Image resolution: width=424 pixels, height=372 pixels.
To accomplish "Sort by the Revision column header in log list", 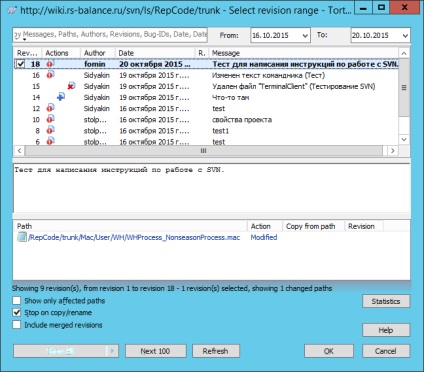I will point(28,53).
